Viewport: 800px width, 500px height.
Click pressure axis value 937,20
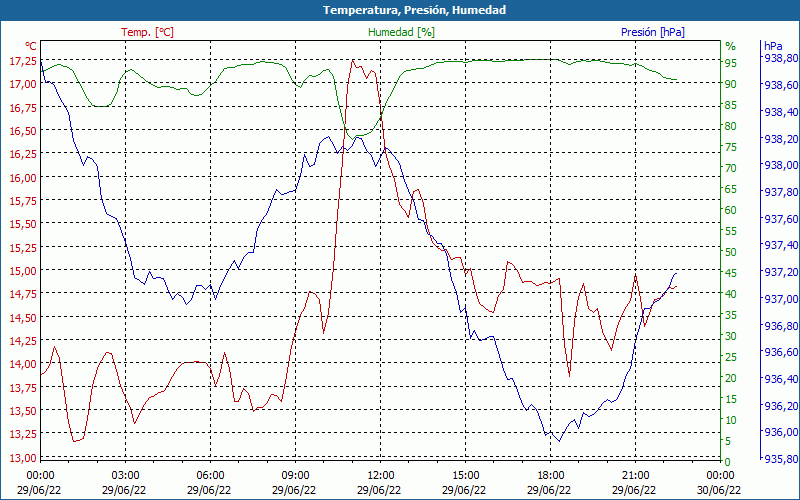point(781,272)
